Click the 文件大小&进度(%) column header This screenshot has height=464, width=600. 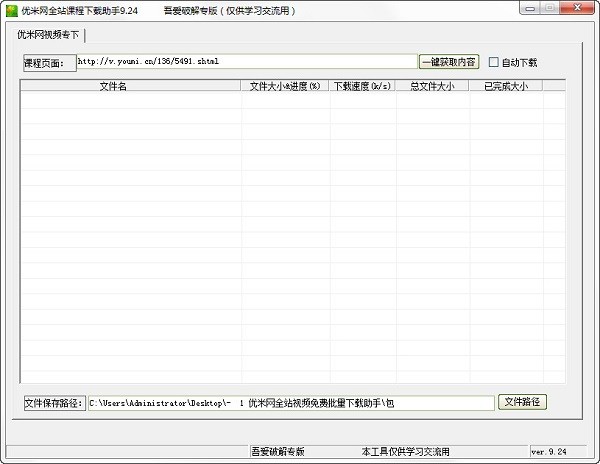[285, 86]
